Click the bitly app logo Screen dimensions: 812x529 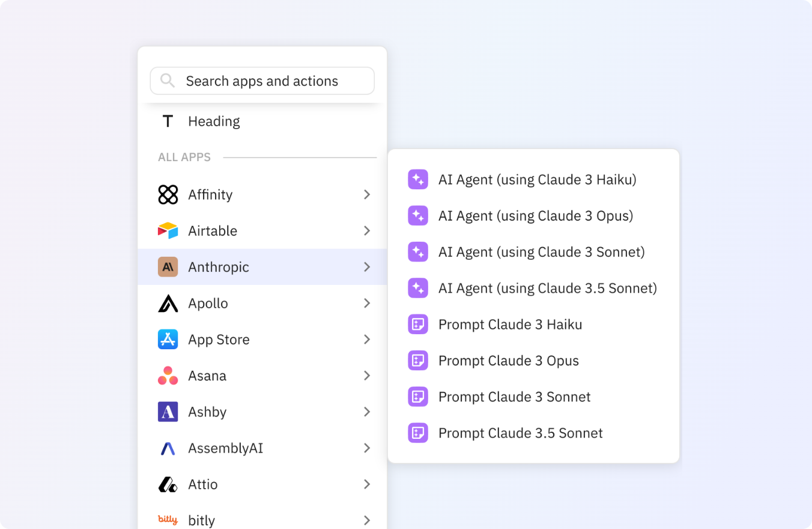point(168,520)
